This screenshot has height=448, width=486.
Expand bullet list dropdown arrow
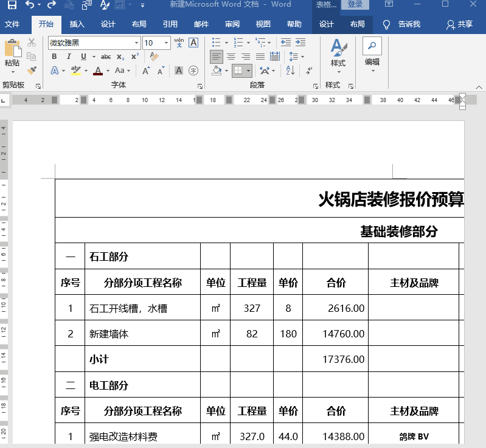[226, 43]
